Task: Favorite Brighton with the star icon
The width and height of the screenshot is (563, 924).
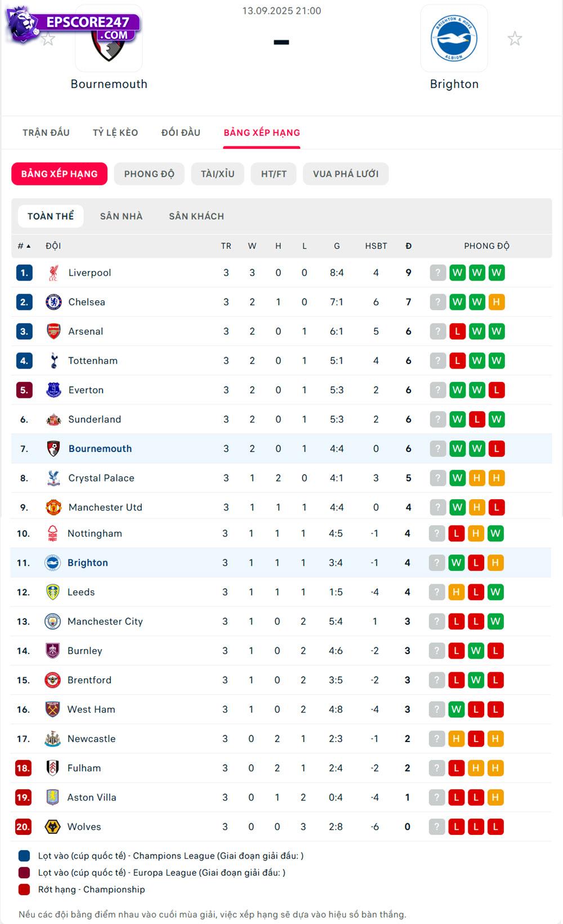Action: [515, 39]
